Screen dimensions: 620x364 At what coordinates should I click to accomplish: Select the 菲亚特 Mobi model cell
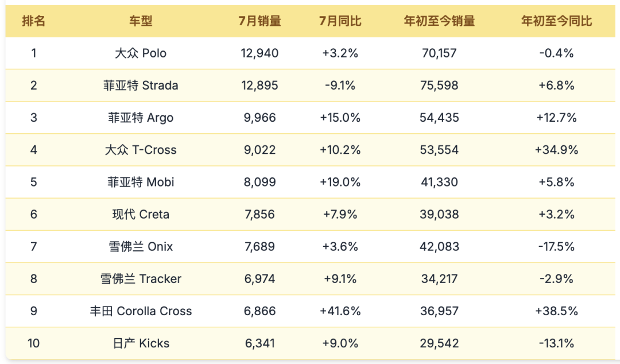(x=141, y=182)
